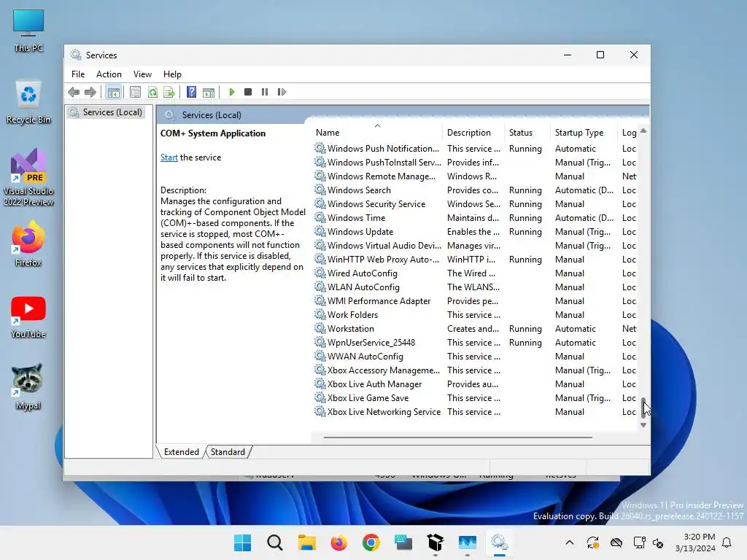
Task: Select the Xbox Live Auth Manager service
Action: pyautogui.click(x=476, y=384)
